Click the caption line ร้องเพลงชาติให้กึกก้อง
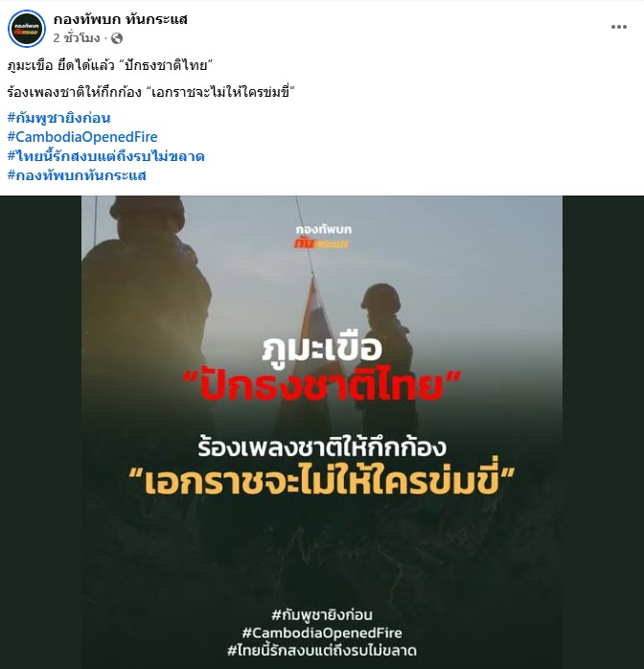644x669 pixels. coord(151,92)
